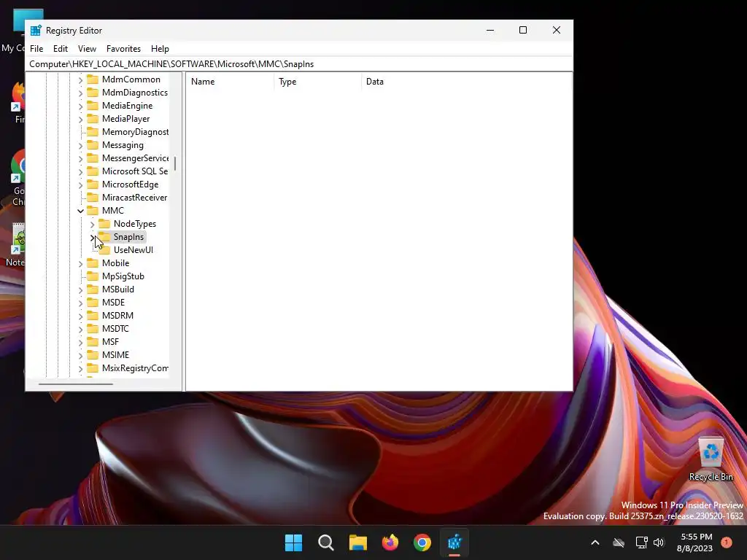747x560 pixels.
Task: Open File Explorer from taskbar
Action: (x=357, y=542)
